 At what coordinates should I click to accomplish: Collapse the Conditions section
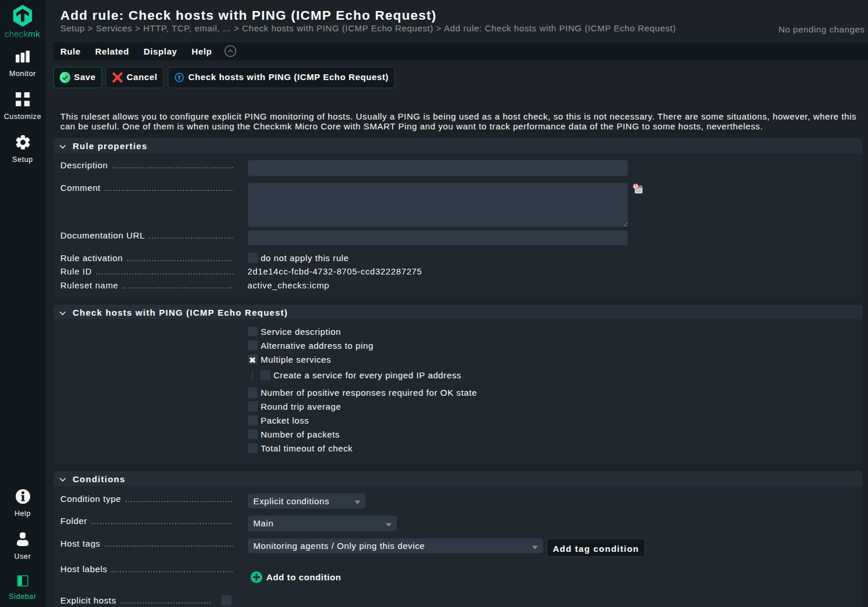(x=63, y=480)
